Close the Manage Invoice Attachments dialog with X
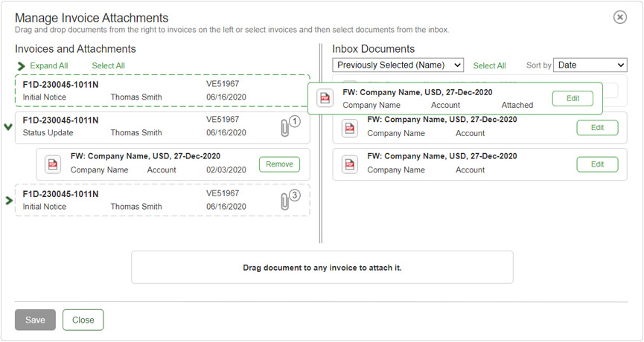The width and height of the screenshot is (644, 342). coord(619,17)
